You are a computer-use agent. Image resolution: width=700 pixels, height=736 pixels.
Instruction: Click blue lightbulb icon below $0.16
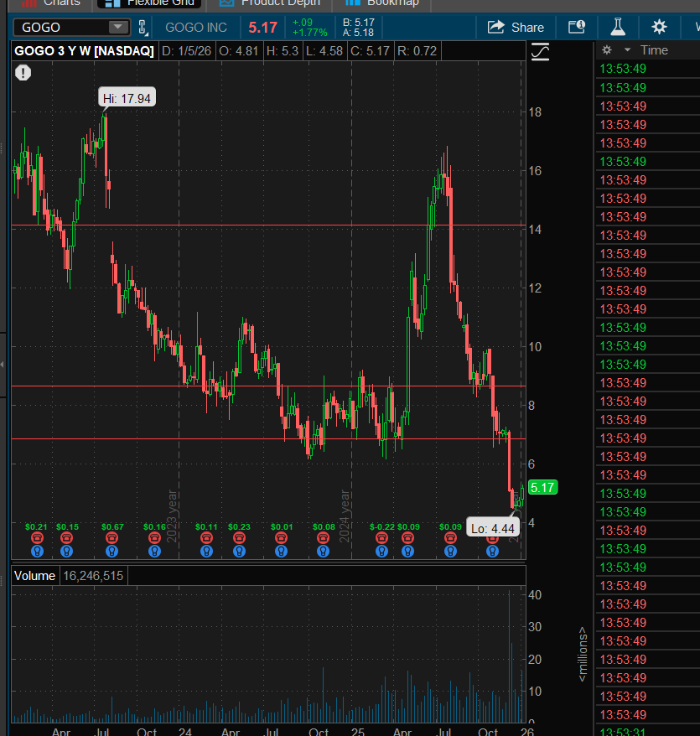(154, 551)
